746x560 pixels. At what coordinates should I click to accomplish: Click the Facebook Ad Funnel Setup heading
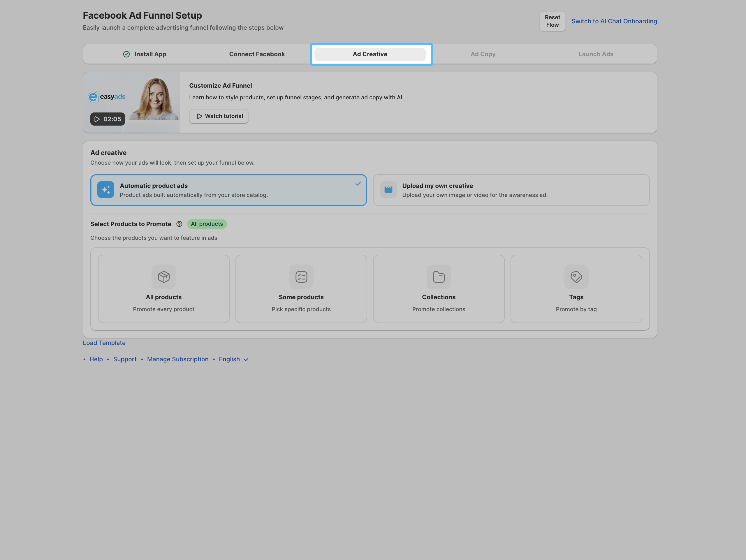click(142, 15)
